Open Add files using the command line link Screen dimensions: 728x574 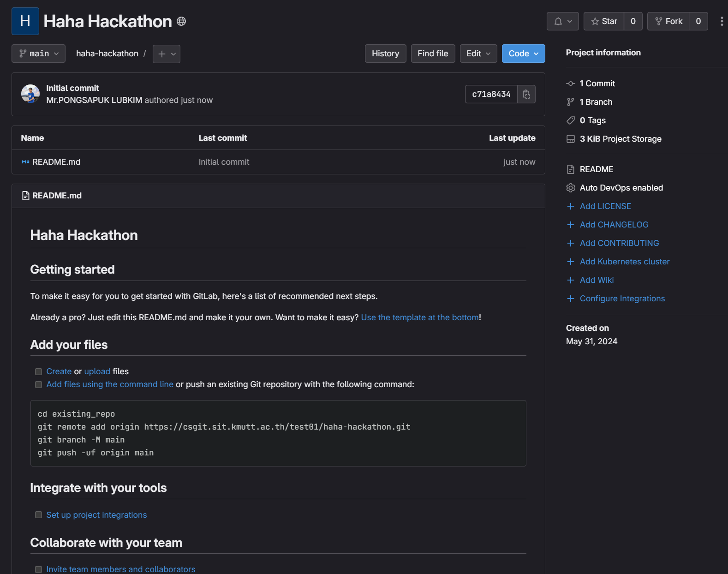coord(110,384)
